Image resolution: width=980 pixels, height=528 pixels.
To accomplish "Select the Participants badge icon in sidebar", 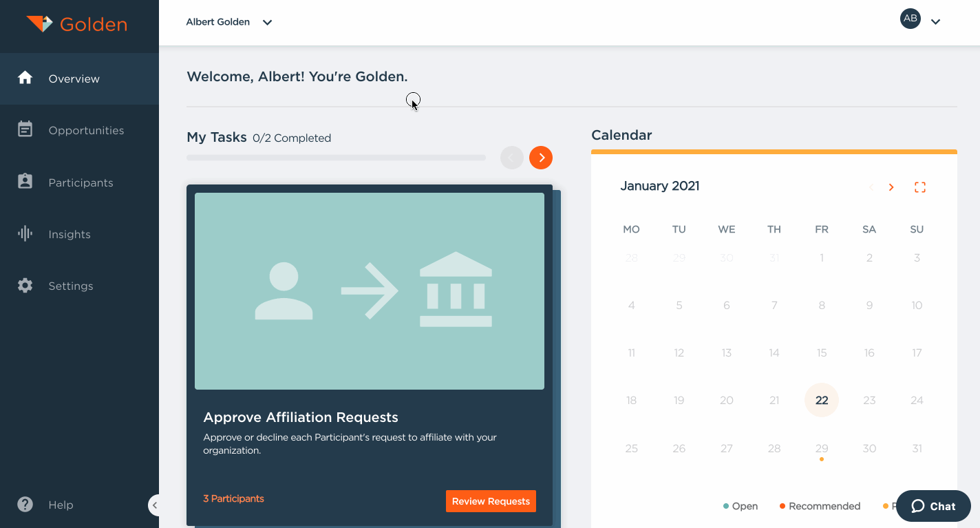I will (x=25, y=182).
